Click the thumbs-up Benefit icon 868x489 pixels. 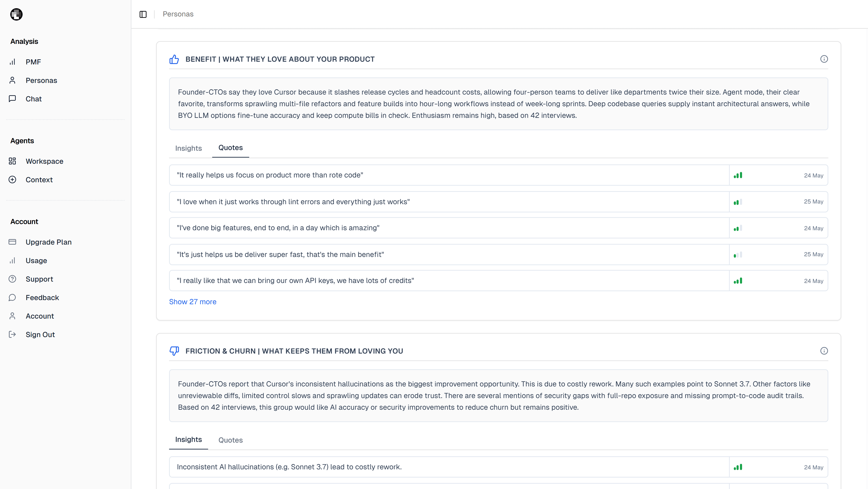pyautogui.click(x=174, y=59)
